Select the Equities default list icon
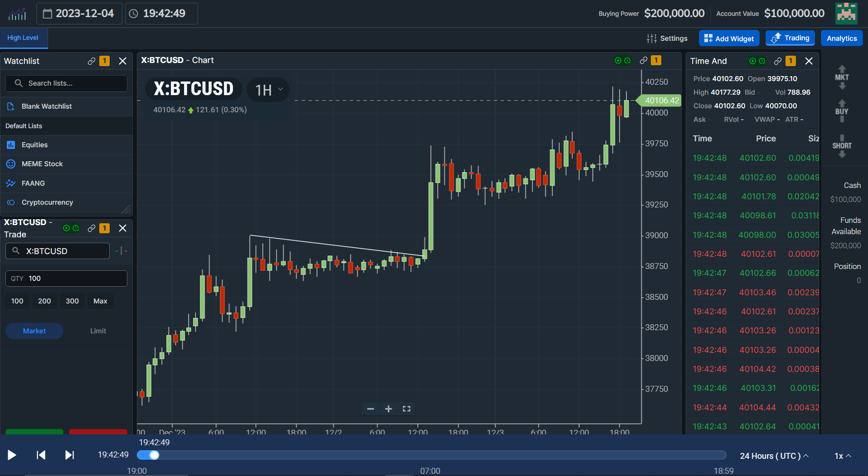The height and width of the screenshot is (476, 868). 11,144
